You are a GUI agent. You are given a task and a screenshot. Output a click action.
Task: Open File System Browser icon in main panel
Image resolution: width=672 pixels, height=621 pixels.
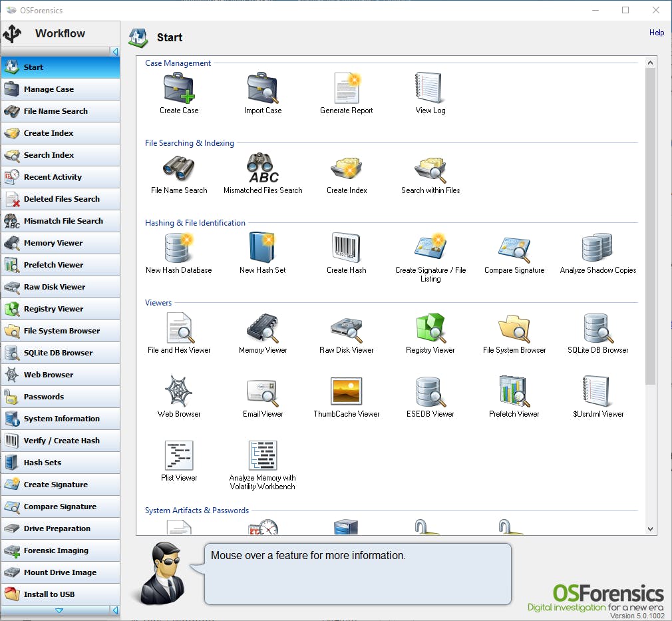[514, 329]
